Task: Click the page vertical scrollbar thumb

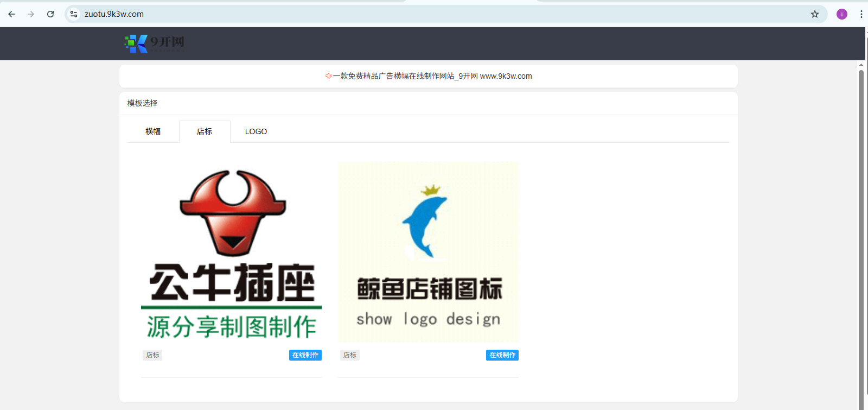Action: pyautogui.click(x=861, y=239)
